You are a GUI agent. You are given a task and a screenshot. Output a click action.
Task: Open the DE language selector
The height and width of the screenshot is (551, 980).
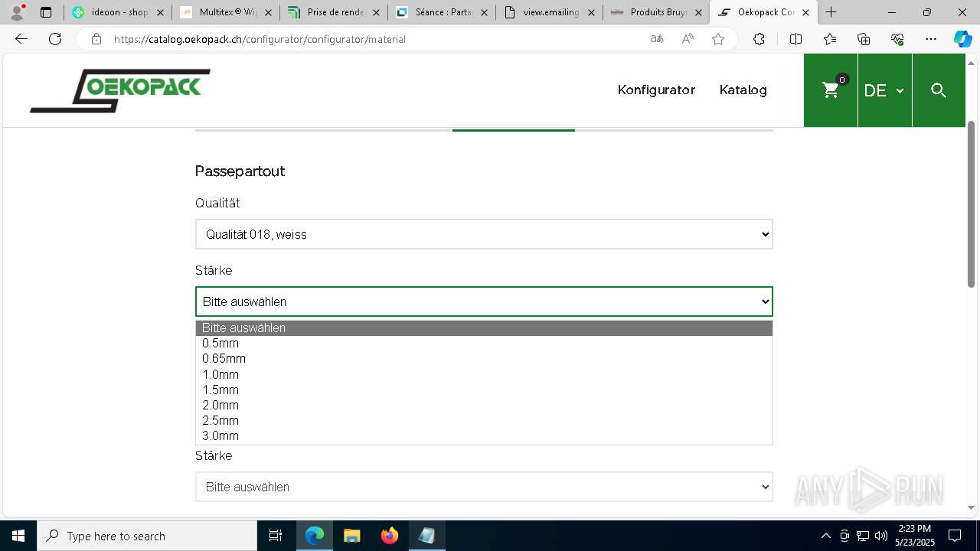click(884, 90)
